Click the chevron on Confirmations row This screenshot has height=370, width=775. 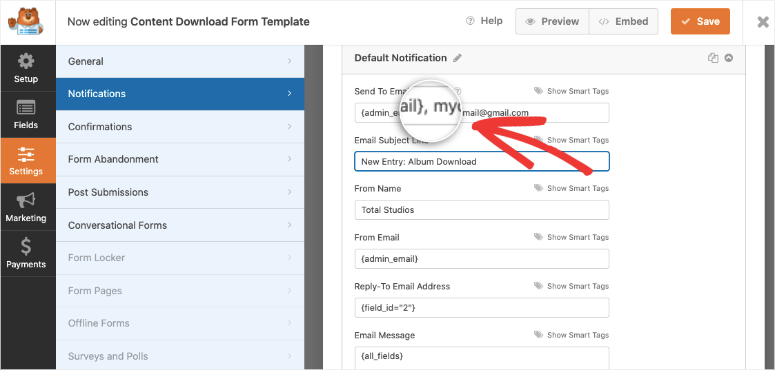coord(290,126)
